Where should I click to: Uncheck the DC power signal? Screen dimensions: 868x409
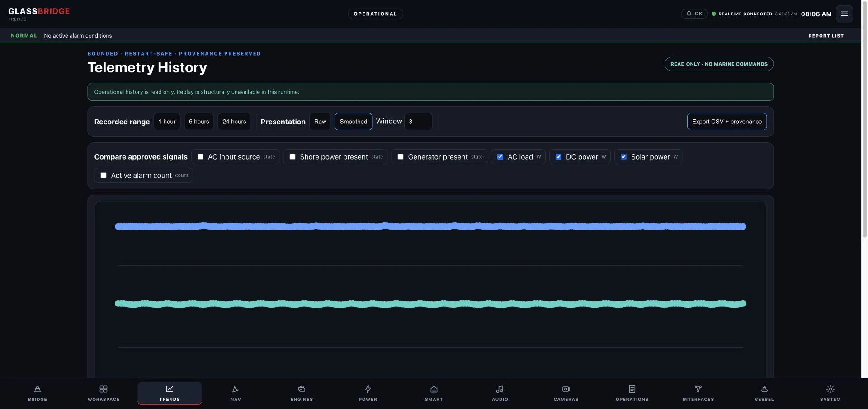pos(558,157)
